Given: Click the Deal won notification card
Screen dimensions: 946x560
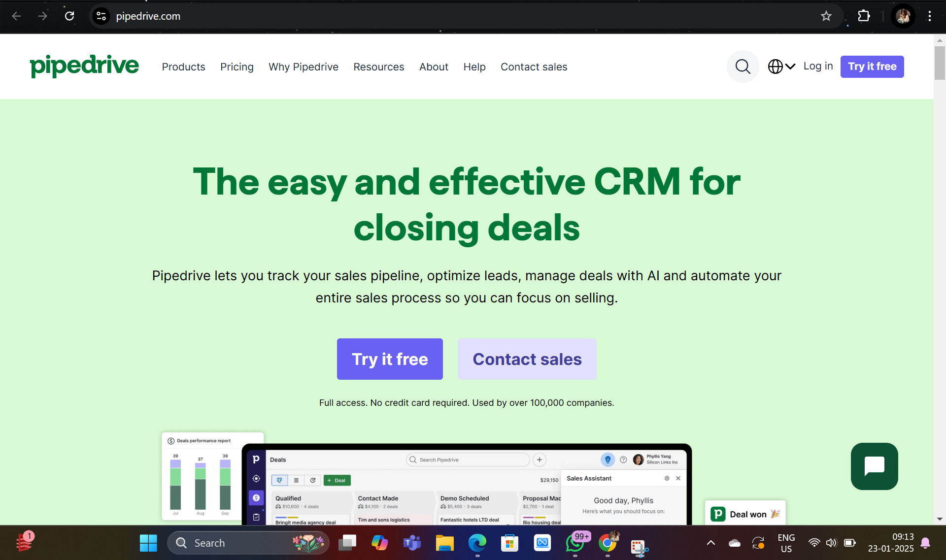Looking at the screenshot, I should 745,513.
